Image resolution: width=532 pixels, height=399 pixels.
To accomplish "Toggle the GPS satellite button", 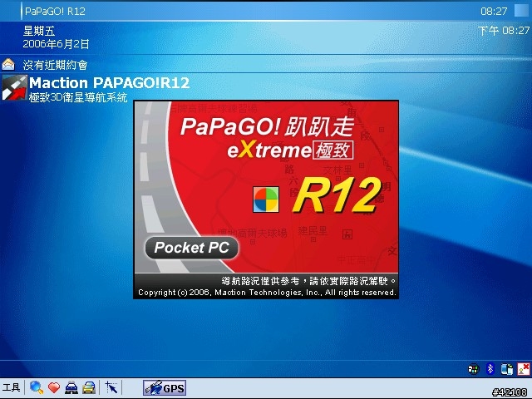I will click(165, 388).
